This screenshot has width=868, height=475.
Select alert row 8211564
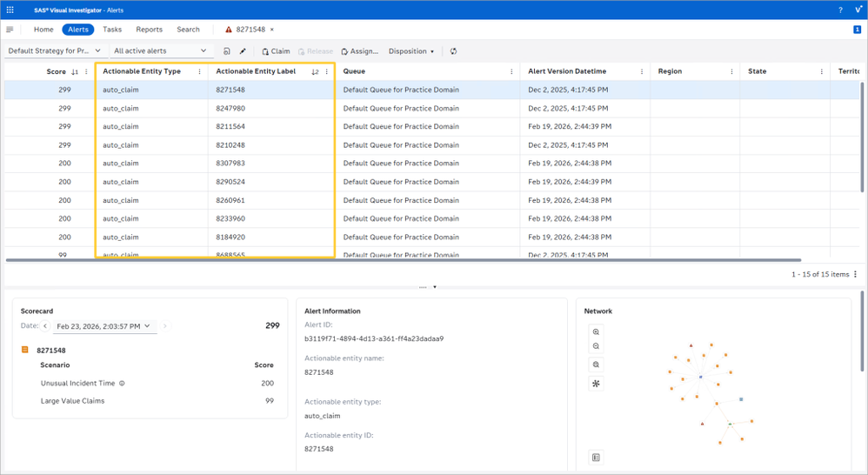pos(431,126)
